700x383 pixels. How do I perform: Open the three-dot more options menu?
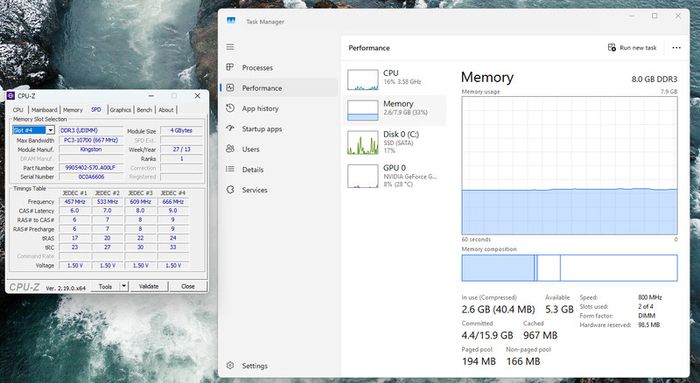point(676,48)
